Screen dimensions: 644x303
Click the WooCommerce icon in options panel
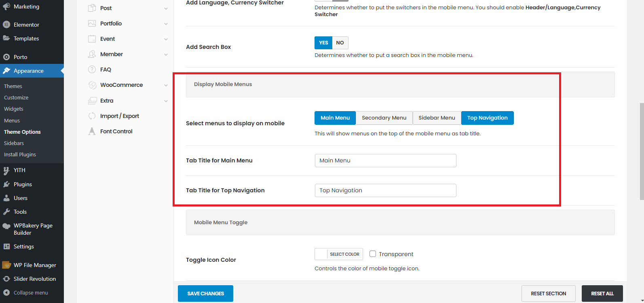point(93,85)
